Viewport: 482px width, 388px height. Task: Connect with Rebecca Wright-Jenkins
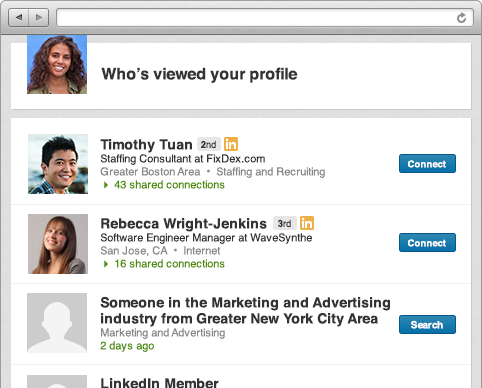427,243
